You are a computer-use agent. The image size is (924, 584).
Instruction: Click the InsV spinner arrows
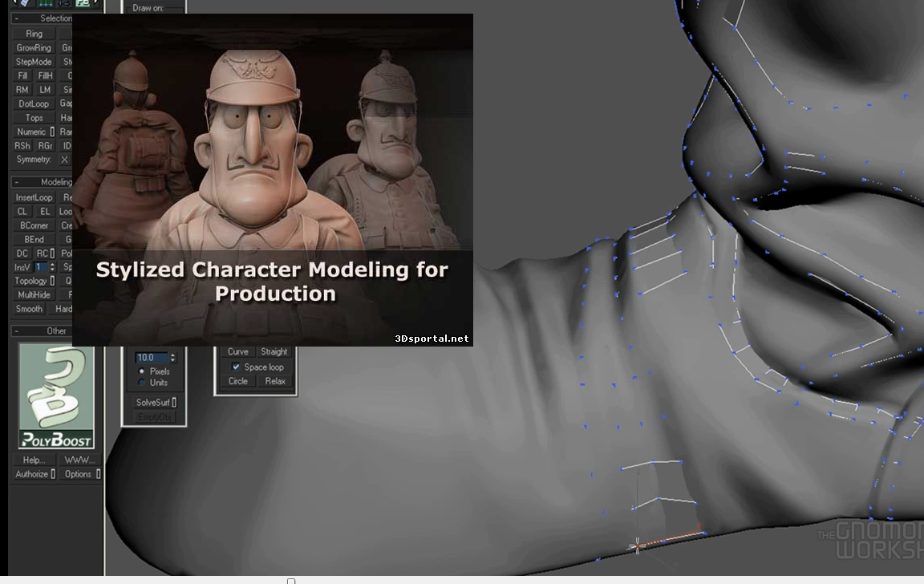coord(52,267)
